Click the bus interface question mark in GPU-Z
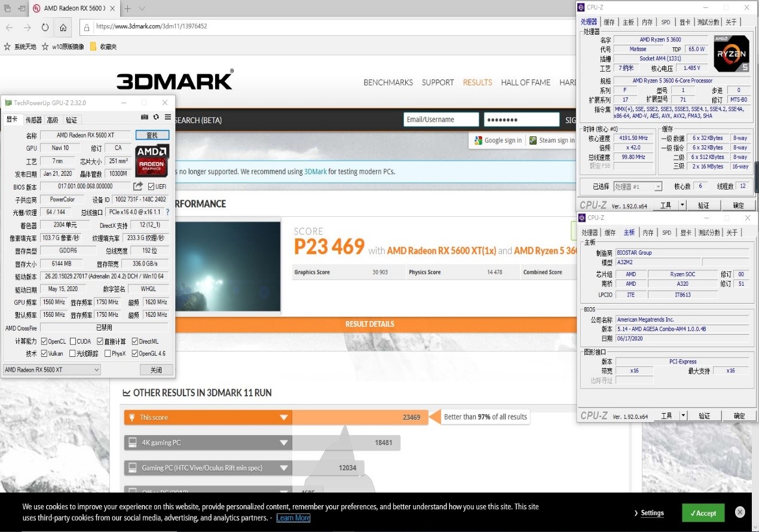The image size is (759, 532). pyautogui.click(x=167, y=212)
